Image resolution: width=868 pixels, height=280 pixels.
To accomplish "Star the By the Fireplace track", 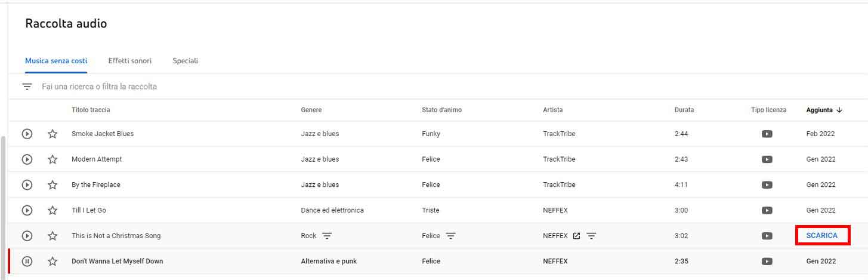I will pos(52,185).
